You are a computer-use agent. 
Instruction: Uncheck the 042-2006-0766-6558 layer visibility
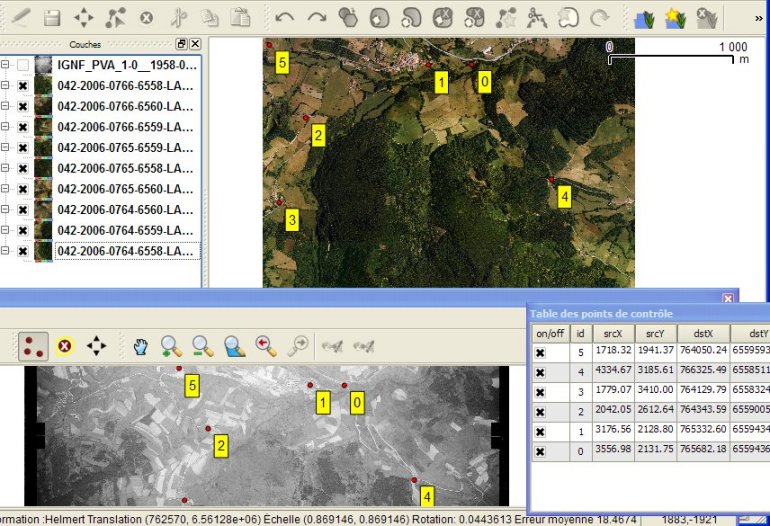[x=23, y=86]
